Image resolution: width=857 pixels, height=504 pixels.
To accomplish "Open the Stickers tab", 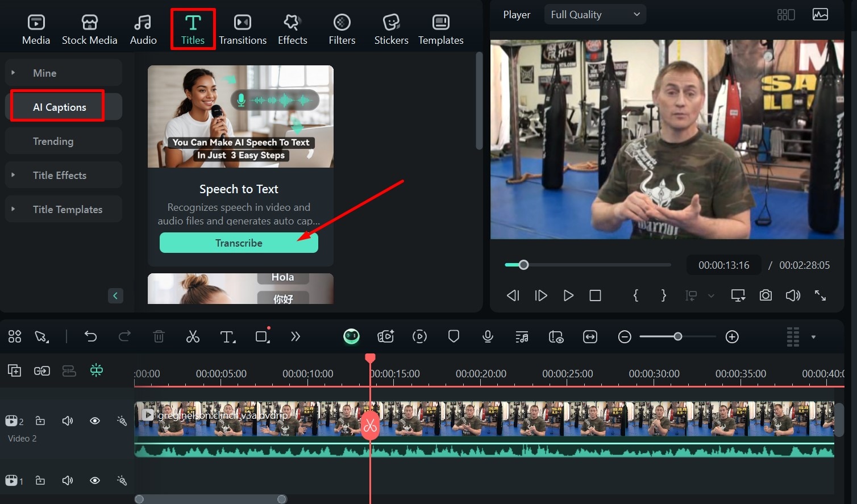I will tap(391, 30).
